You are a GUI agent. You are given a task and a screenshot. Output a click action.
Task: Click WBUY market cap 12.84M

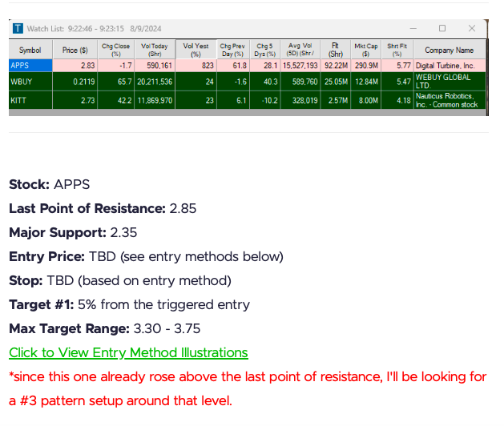click(x=366, y=82)
